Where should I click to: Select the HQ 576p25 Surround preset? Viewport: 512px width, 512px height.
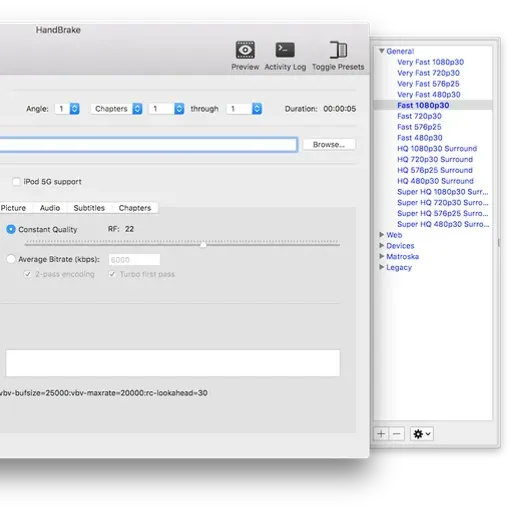(435, 170)
